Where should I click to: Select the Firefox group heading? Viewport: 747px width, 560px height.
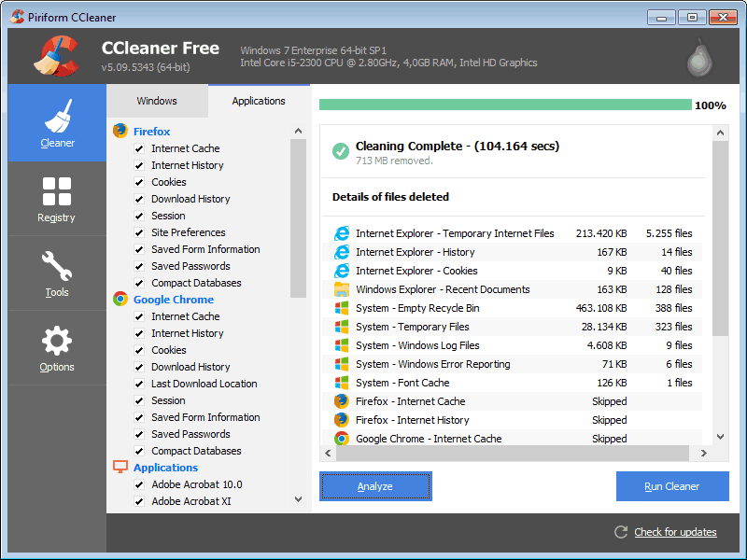point(151,132)
